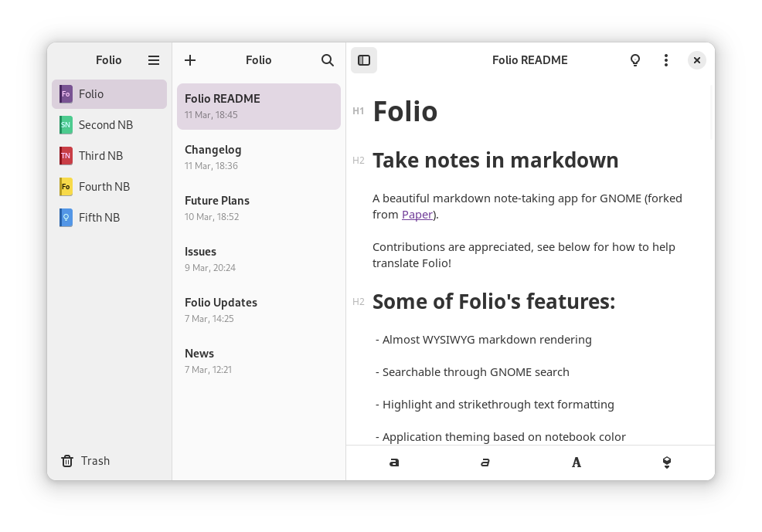The width and height of the screenshot is (762, 532).
Task: Click the Second NB notebook icon
Action: [x=66, y=124]
